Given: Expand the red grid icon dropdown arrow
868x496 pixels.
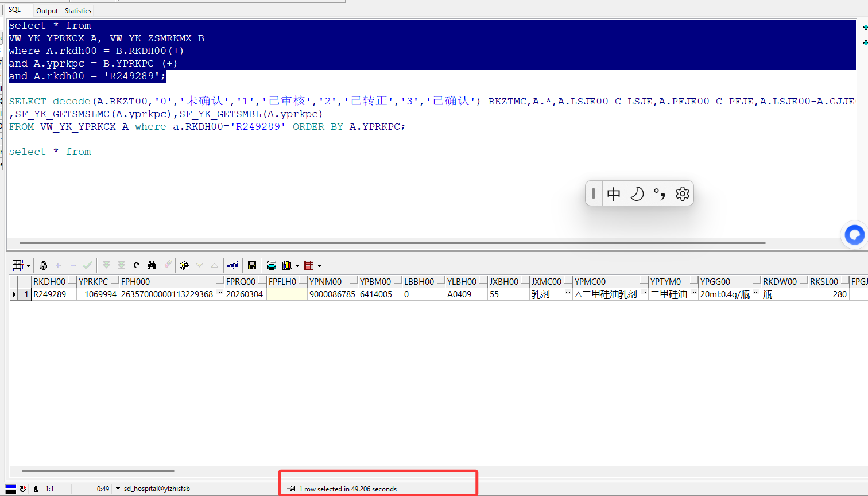Looking at the screenshot, I should coord(319,266).
